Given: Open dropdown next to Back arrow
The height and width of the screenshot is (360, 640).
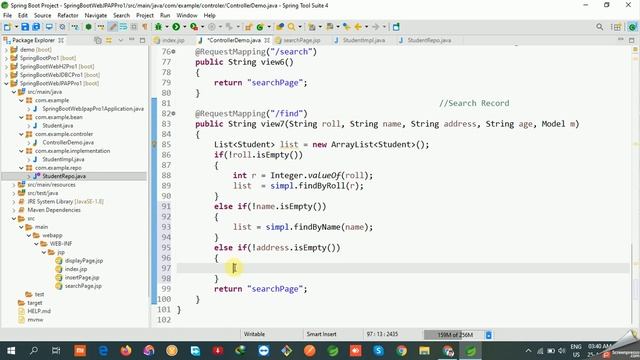Looking at the screenshot, I should 366,27.
